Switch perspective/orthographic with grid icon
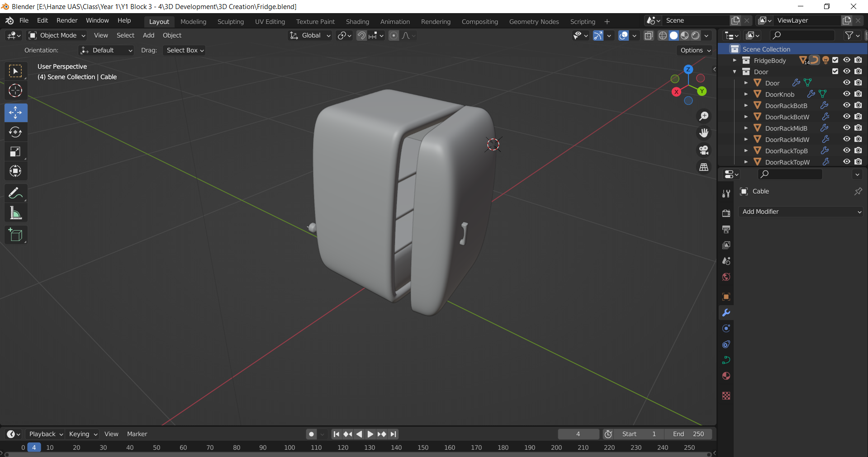 (704, 167)
